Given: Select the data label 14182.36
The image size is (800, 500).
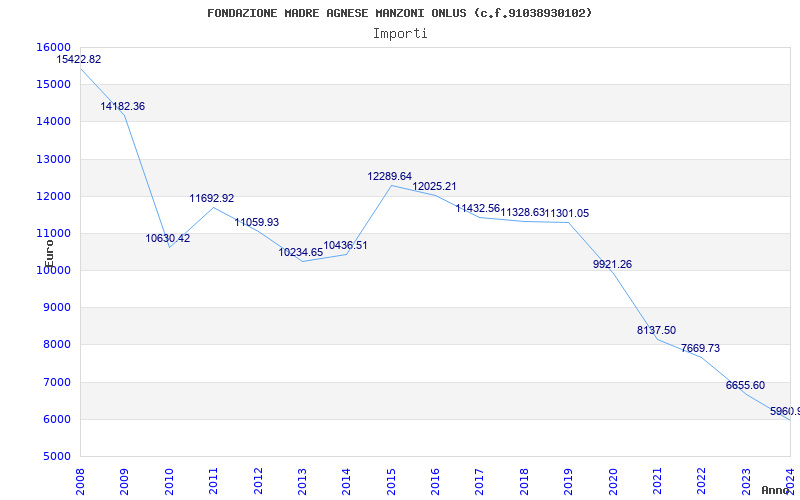Looking at the screenshot, I should tap(122, 107).
